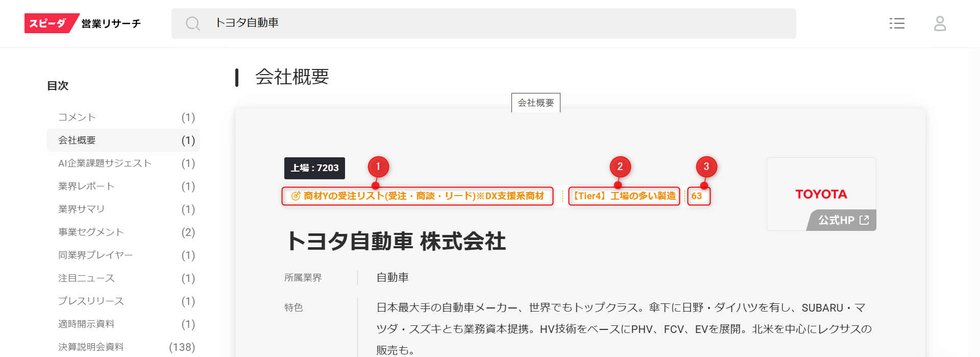Click red annotation marker number 2
Viewport: 980px width, 357px height.
620,166
